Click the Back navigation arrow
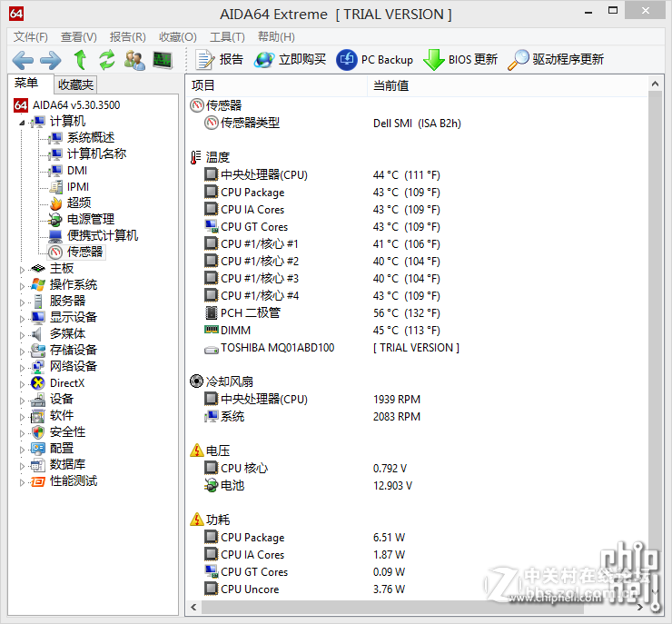672x624 pixels. pos(23,60)
